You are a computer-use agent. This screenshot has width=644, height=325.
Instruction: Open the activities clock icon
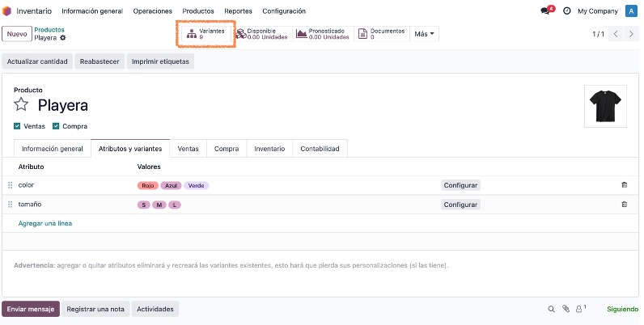pyautogui.click(x=567, y=11)
